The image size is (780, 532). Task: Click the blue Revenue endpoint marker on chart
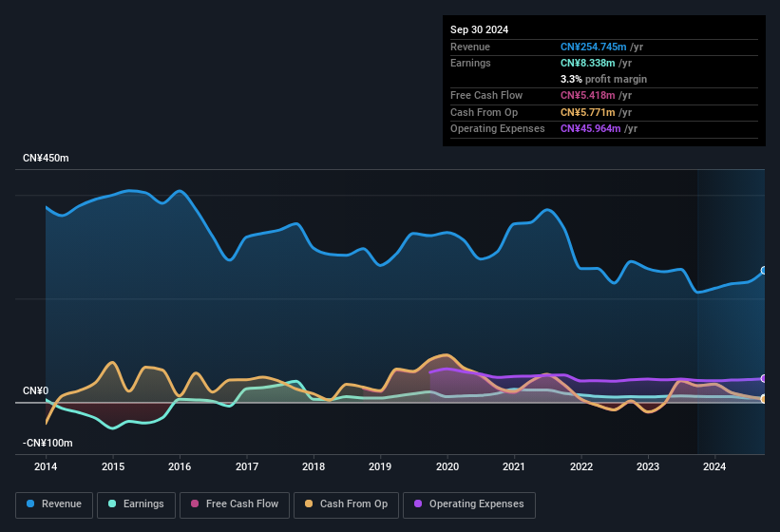[764, 271]
